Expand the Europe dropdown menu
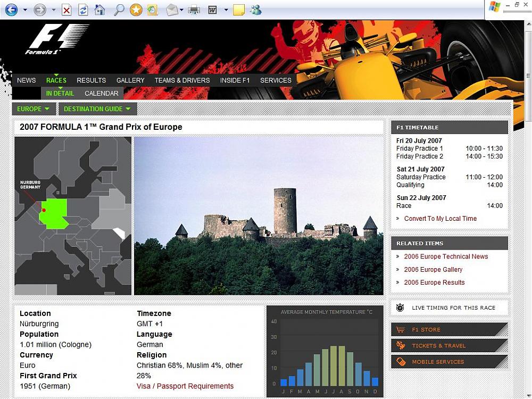The image size is (532, 399). point(34,109)
